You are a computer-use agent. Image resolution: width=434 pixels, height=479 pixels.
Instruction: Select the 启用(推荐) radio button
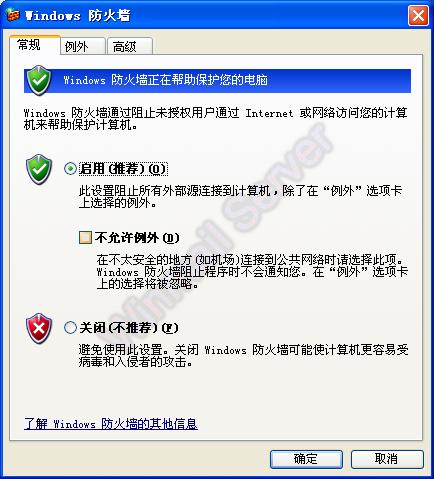[x=70, y=169]
